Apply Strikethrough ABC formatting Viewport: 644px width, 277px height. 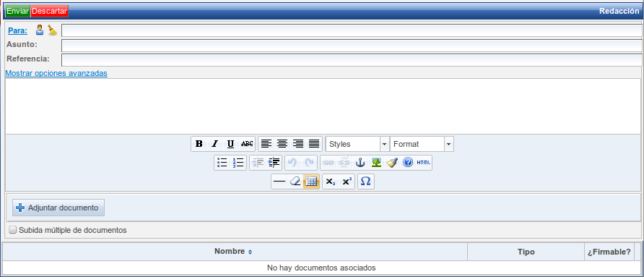[247, 144]
